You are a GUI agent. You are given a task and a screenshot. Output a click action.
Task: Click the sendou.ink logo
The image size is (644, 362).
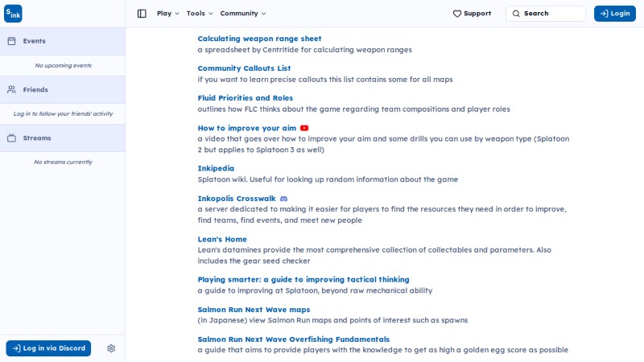point(13,14)
